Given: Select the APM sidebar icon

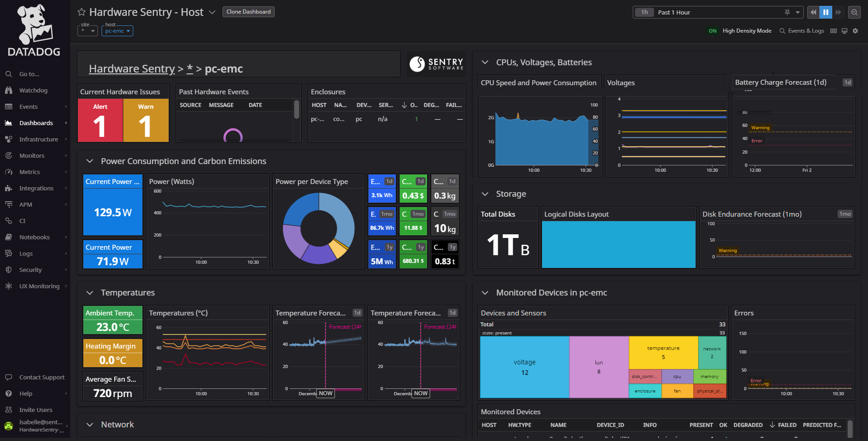Looking at the screenshot, I should coord(9,204).
